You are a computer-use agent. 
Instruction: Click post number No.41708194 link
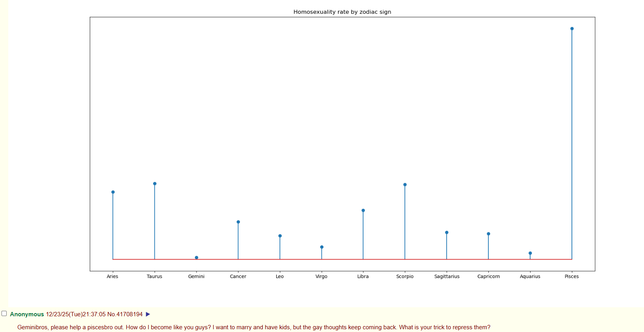point(125,314)
